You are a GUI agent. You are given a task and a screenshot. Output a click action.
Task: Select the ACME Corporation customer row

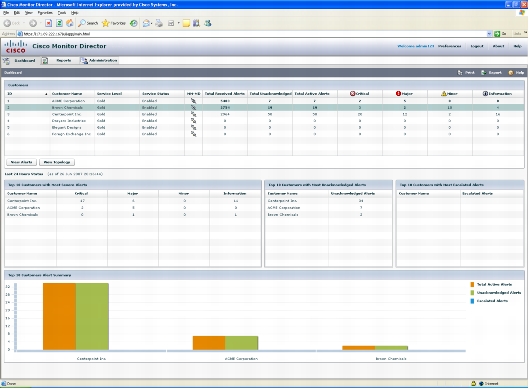pos(265,101)
